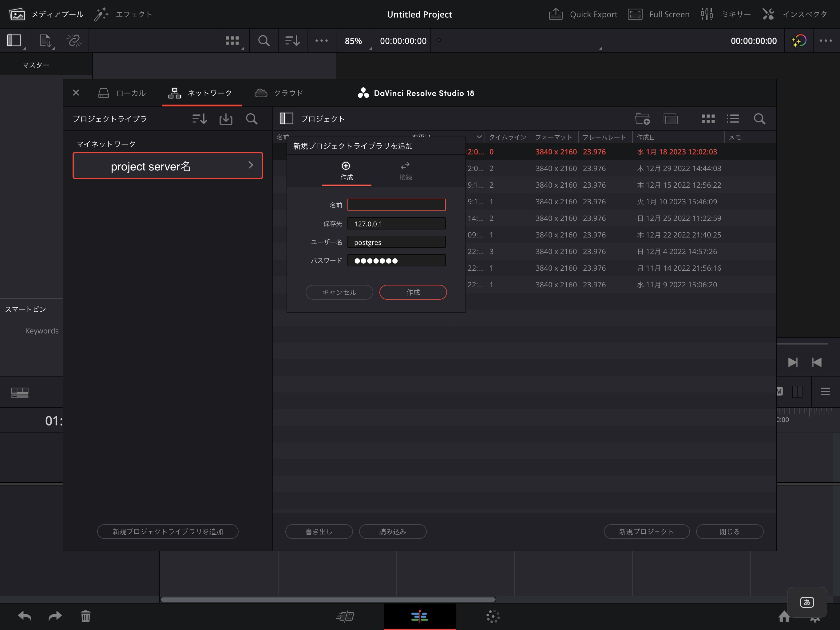Click the キャンセル button
The width and height of the screenshot is (840, 630).
tap(339, 292)
